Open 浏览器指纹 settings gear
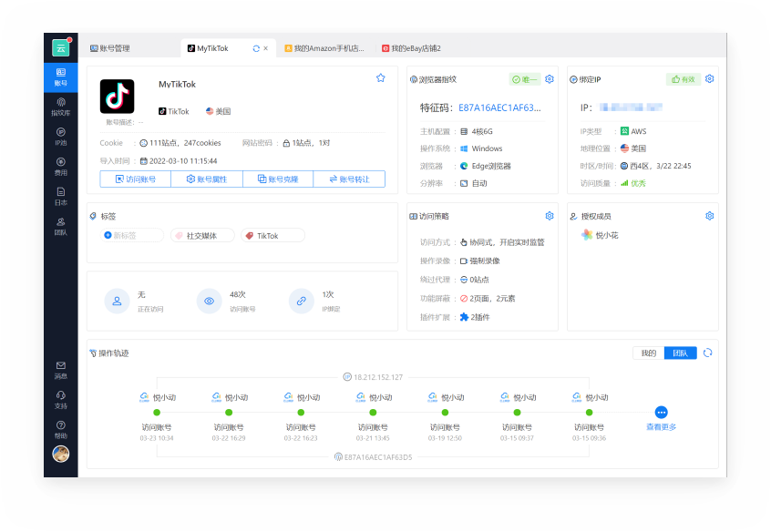The image size is (771, 532). point(550,79)
